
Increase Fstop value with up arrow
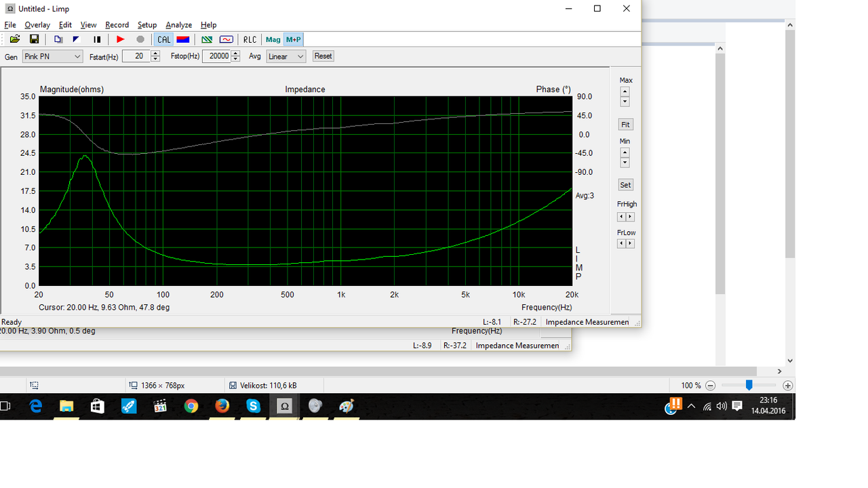tap(236, 54)
